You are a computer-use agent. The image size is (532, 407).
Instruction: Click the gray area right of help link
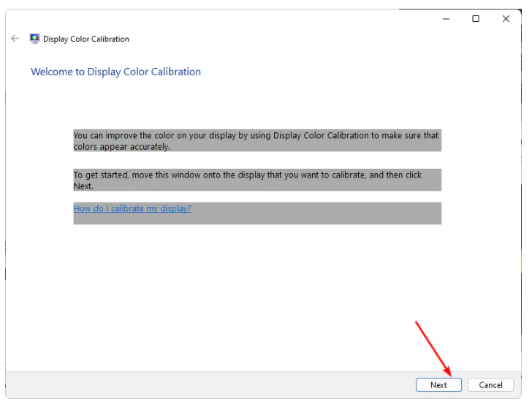[314, 213]
